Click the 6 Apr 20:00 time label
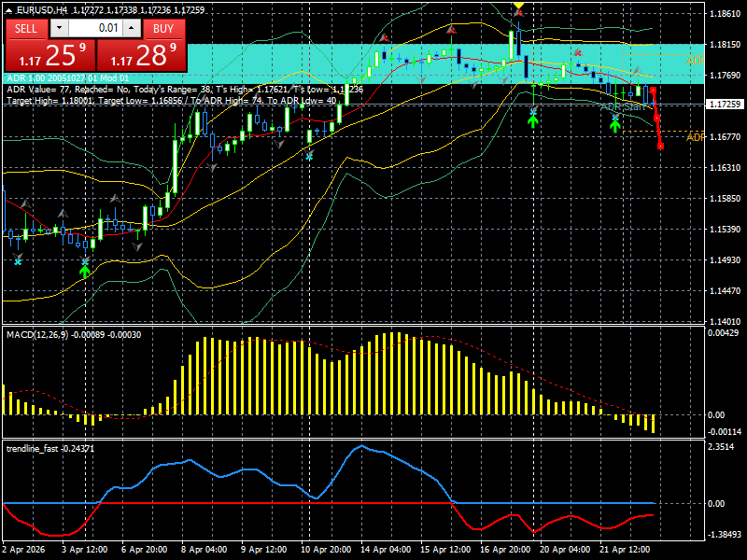The width and height of the screenshot is (747, 560). click(x=145, y=549)
